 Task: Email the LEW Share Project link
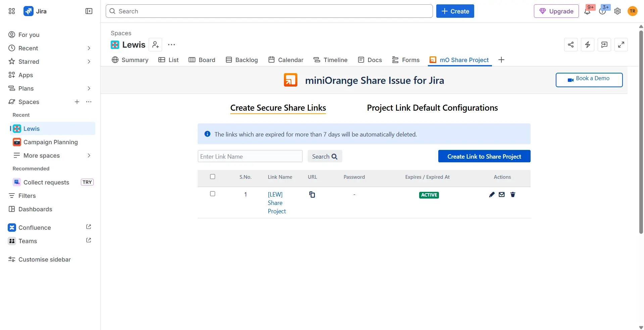pos(502,195)
